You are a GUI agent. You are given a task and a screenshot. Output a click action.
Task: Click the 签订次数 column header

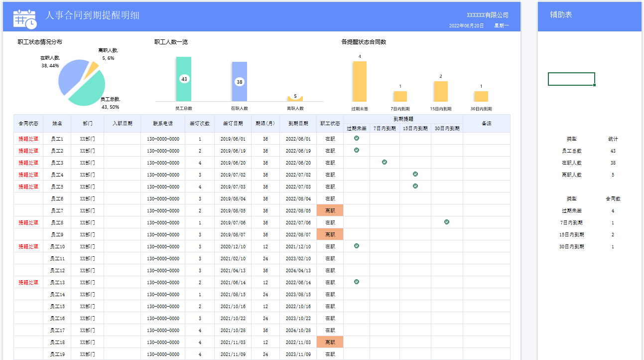tap(200, 124)
